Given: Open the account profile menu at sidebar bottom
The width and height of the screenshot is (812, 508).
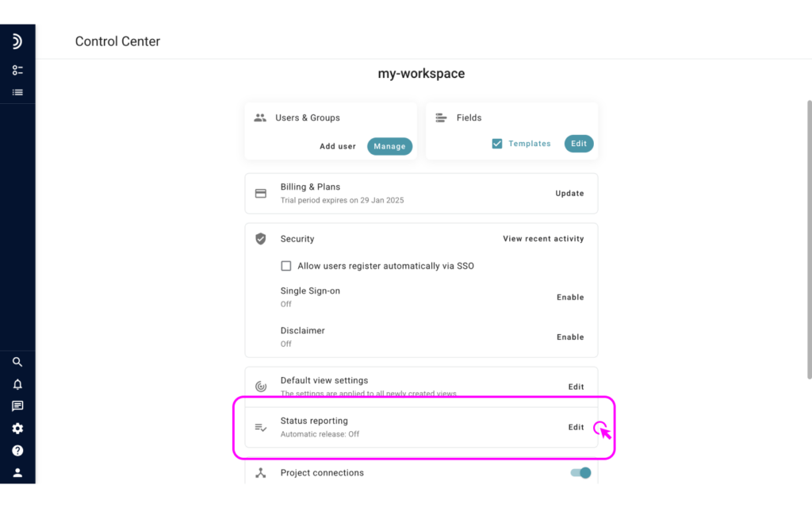Looking at the screenshot, I should point(17,472).
